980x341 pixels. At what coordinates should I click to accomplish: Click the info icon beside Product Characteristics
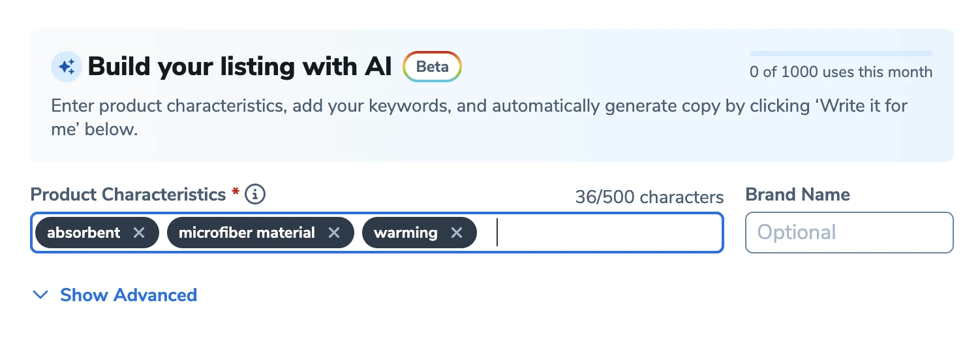point(256,194)
